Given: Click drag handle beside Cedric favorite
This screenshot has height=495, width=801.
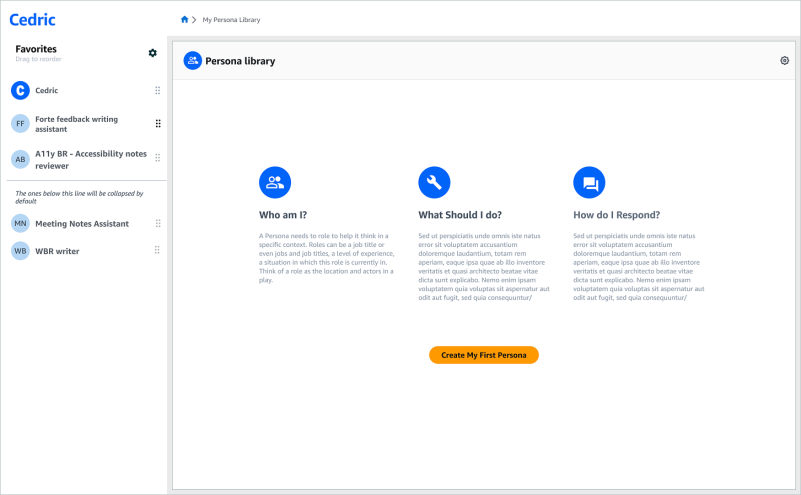Looking at the screenshot, I should point(157,91).
